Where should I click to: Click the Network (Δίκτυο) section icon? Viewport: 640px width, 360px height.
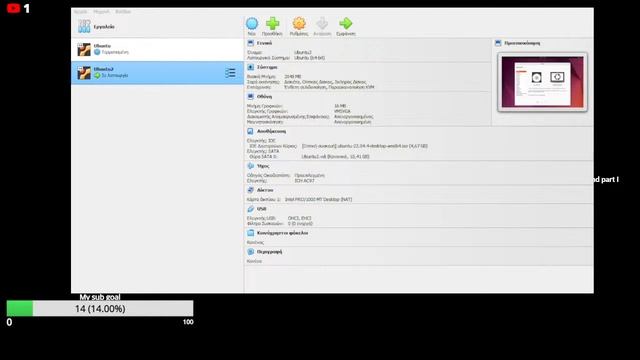(x=251, y=190)
